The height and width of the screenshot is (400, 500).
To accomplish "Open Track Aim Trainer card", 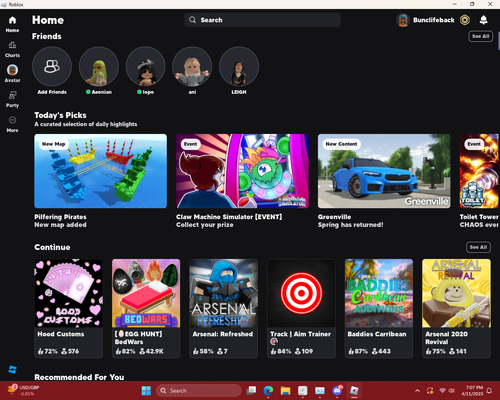I will [x=301, y=308].
